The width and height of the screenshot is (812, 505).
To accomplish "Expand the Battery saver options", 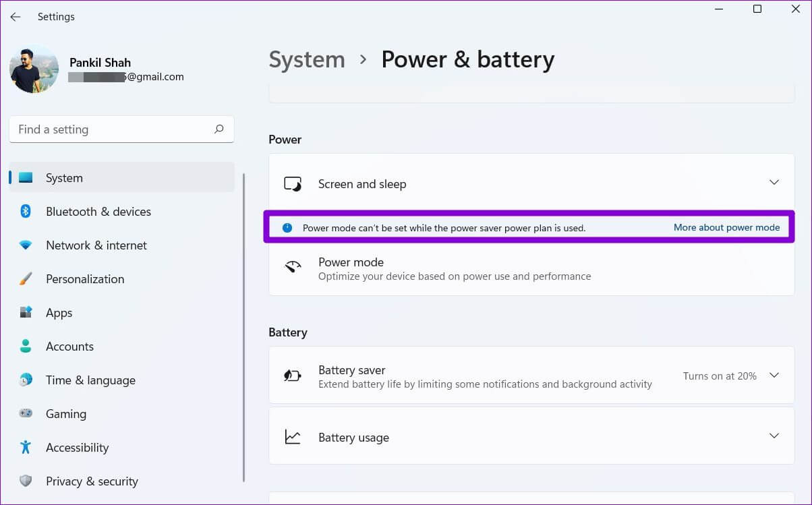I will [x=774, y=376].
